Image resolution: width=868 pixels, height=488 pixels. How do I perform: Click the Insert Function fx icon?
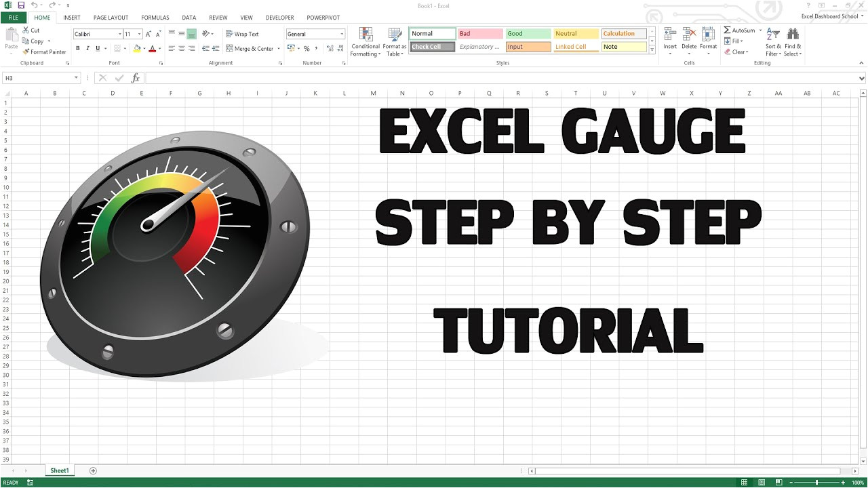pos(135,78)
